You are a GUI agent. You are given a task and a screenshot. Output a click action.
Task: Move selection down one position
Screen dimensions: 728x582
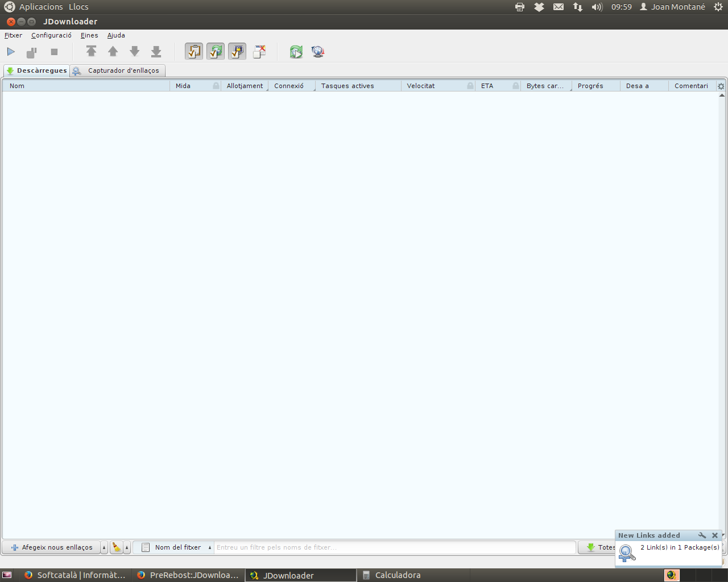click(134, 52)
